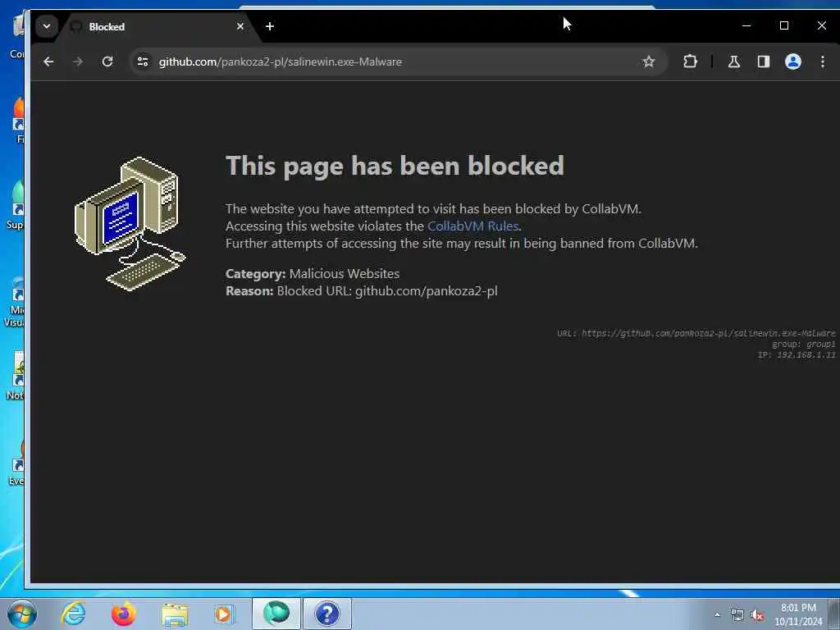Click the address bar URL
Image resolution: width=840 pixels, height=630 pixels.
coord(281,62)
